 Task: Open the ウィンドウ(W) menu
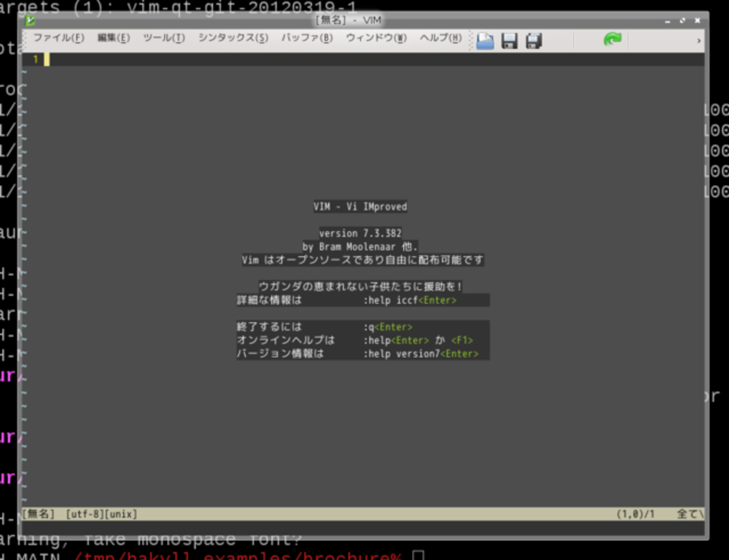(x=376, y=38)
